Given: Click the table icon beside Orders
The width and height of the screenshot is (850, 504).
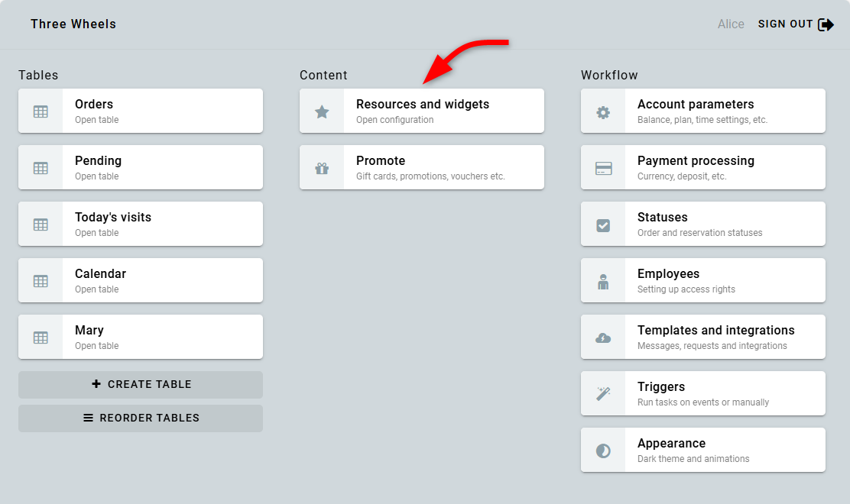Looking at the screenshot, I should tap(41, 111).
